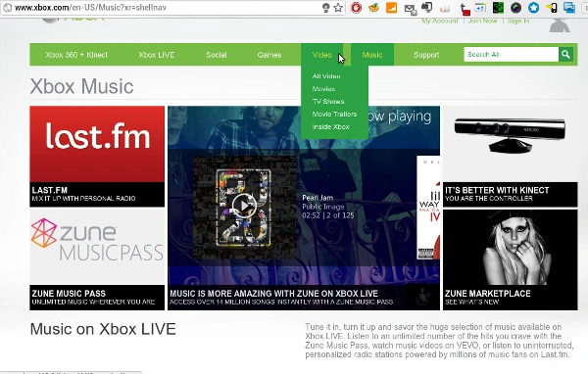Open the Xbox 360 + Kinect menu
This screenshot has width=588, height=374.
(x=76, y=55)
